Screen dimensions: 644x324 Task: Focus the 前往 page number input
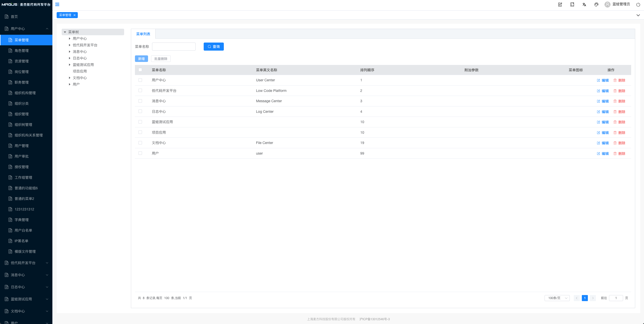click(x=616, y=298)
